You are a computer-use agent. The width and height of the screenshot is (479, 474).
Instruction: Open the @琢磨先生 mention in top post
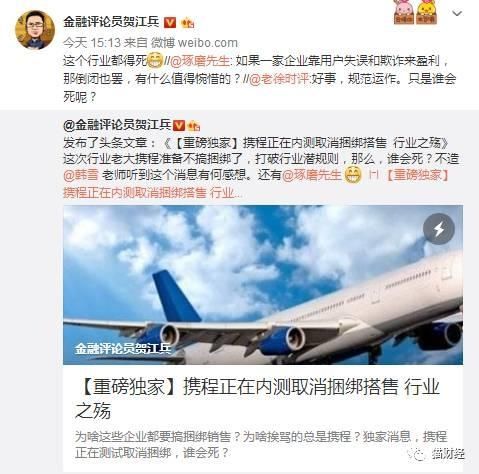[200, 61]
